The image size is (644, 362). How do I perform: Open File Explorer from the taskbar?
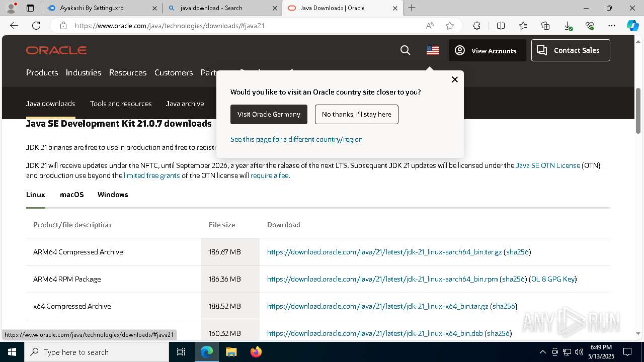pos(231,352)
